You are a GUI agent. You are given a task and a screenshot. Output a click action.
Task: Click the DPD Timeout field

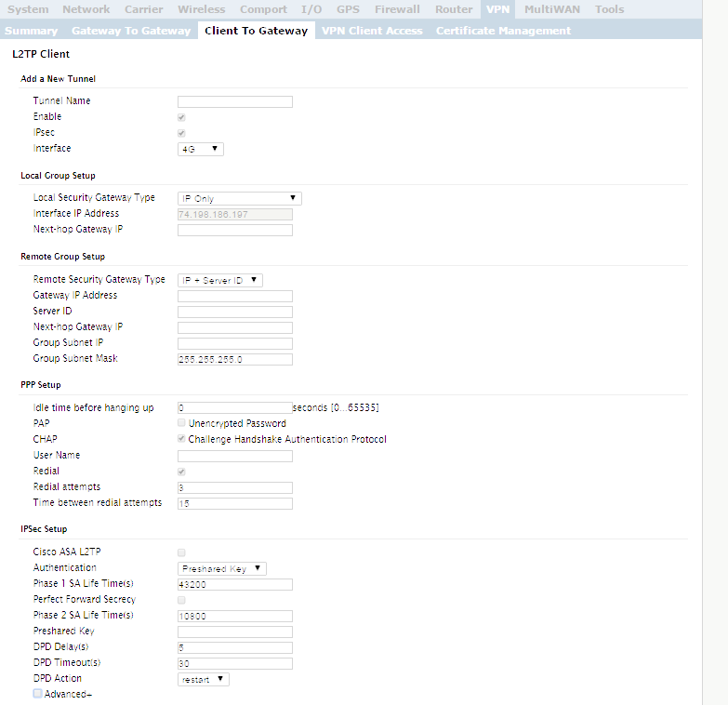[x=235, y=663]
